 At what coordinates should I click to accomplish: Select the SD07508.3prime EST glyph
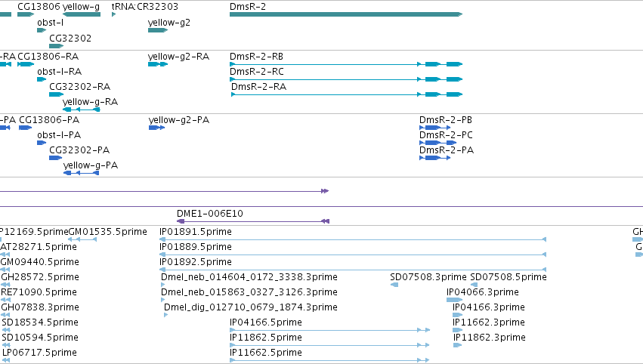(x=394, y=285)
